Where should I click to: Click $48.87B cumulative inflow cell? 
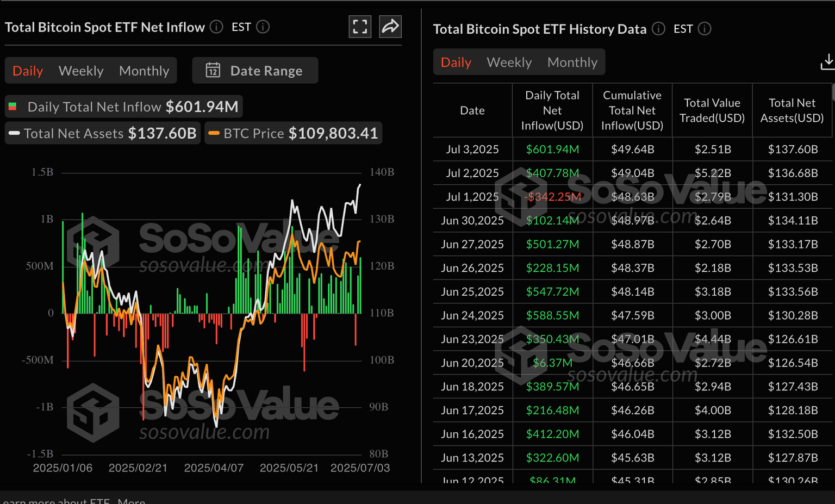point(632,244)
